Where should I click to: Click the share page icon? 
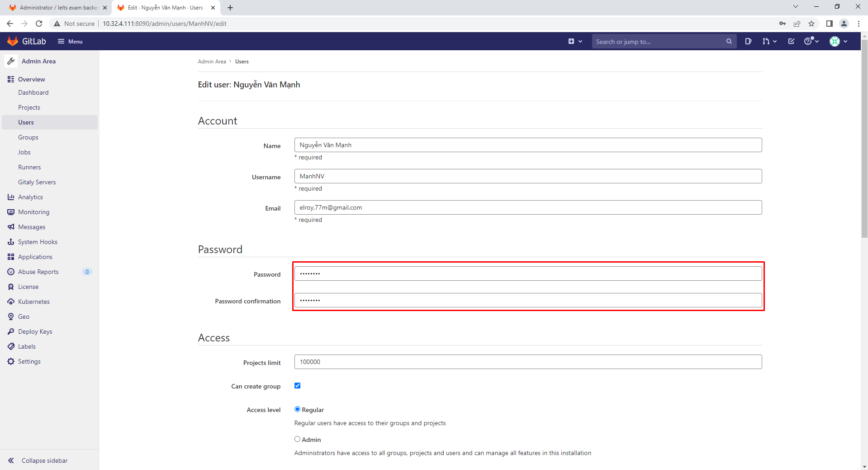(797, 24)
